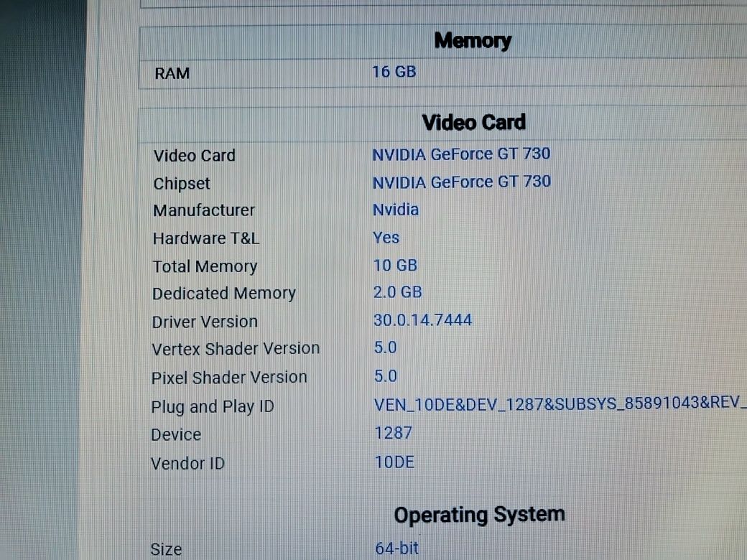Click the Video Card row's GT 730 value
The image size is (747, 560).
tap(461, 154)
